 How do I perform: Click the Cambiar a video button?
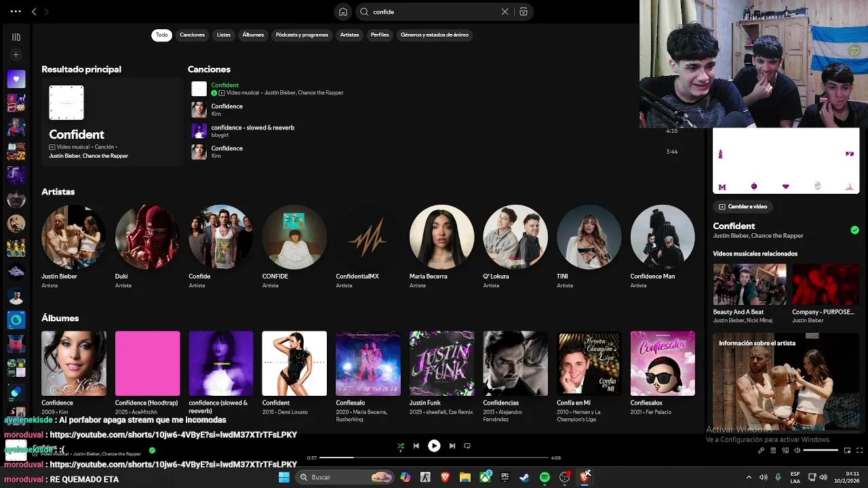point(743,207)
